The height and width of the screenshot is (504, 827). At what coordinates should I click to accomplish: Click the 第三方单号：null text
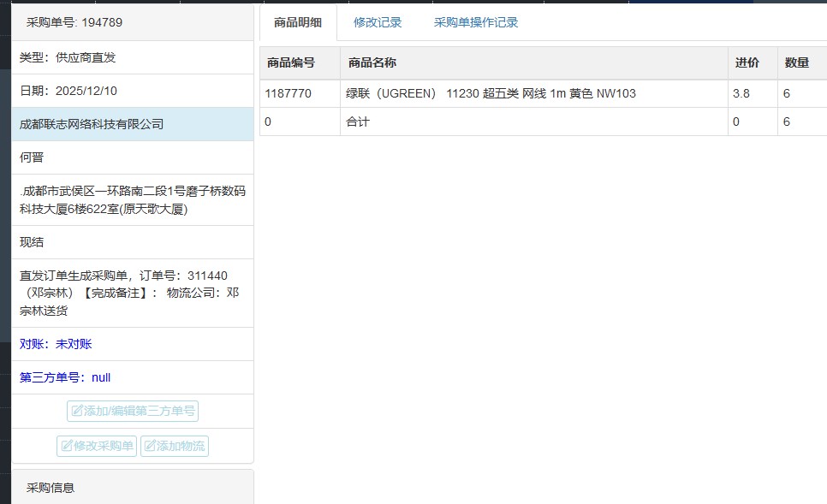point(65,377)
